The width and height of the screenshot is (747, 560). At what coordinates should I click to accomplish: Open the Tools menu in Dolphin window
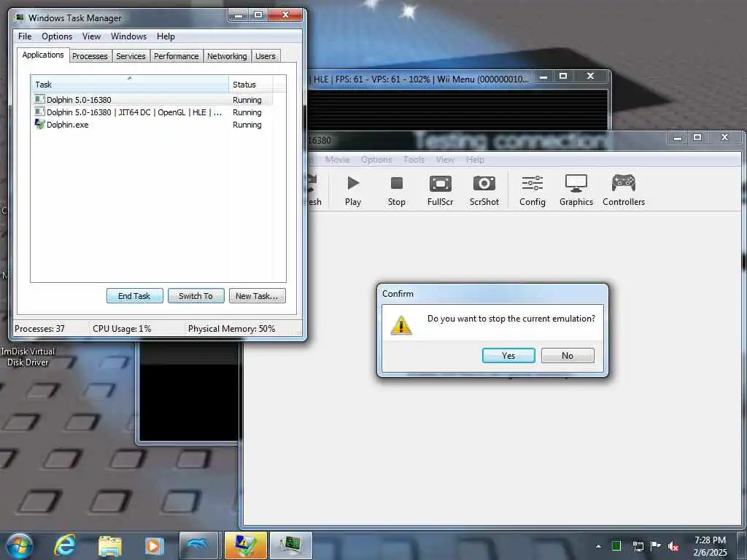[414, 160]
